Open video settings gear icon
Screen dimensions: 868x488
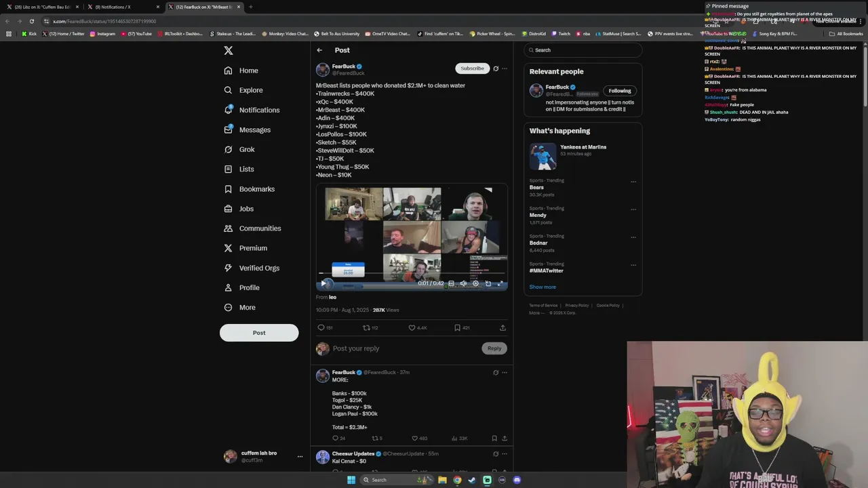click(x=475, y=283)
